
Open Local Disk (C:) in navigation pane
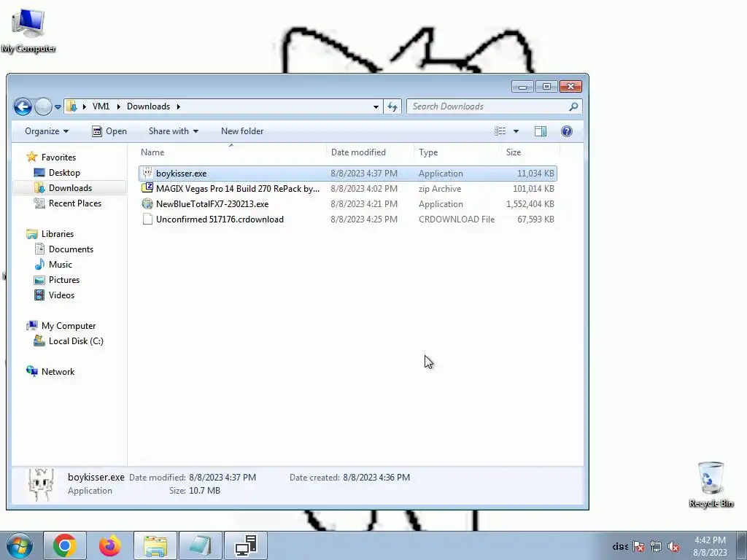pos(68,341)
